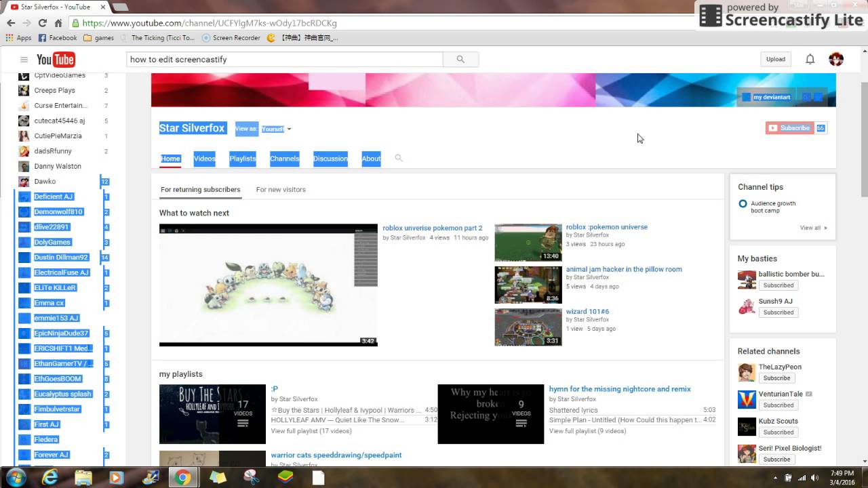Open animal jam hacker in the pillow room

coord(624,269)
